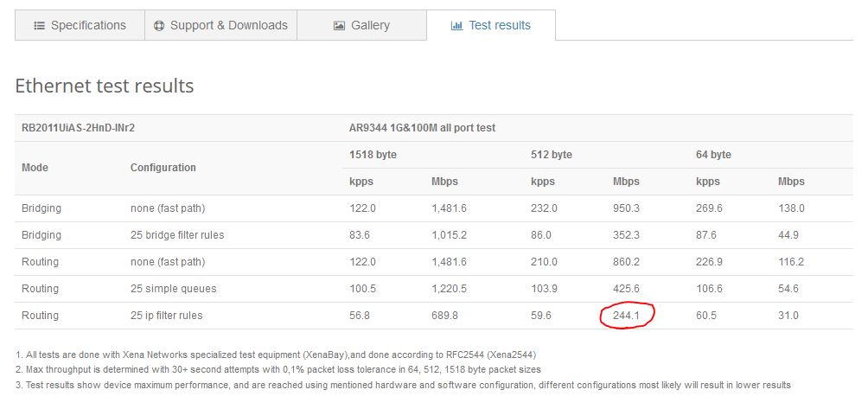The image size is (868, 409).
Task: Click the 'Configuration' column header
Action: [163, 168]
